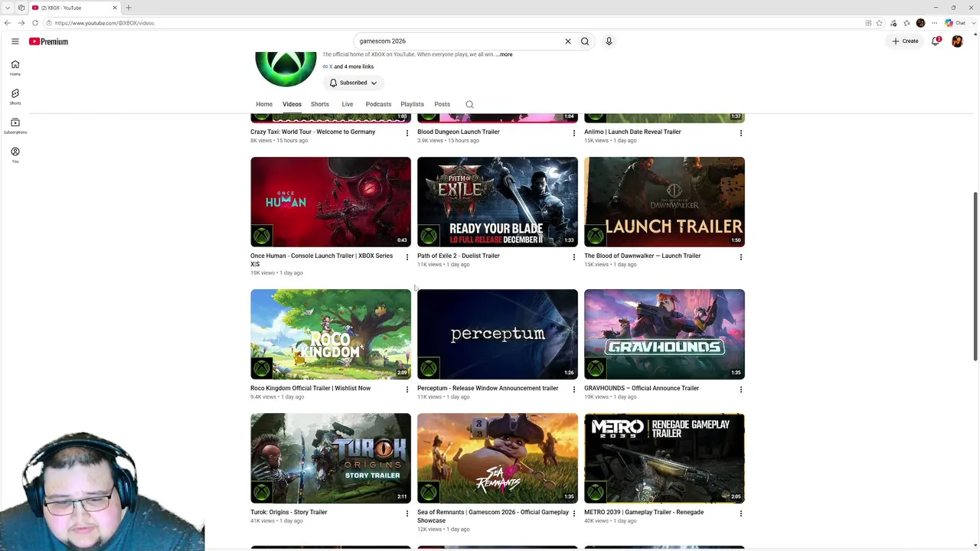Open a new browser tab

click(129, 8)
